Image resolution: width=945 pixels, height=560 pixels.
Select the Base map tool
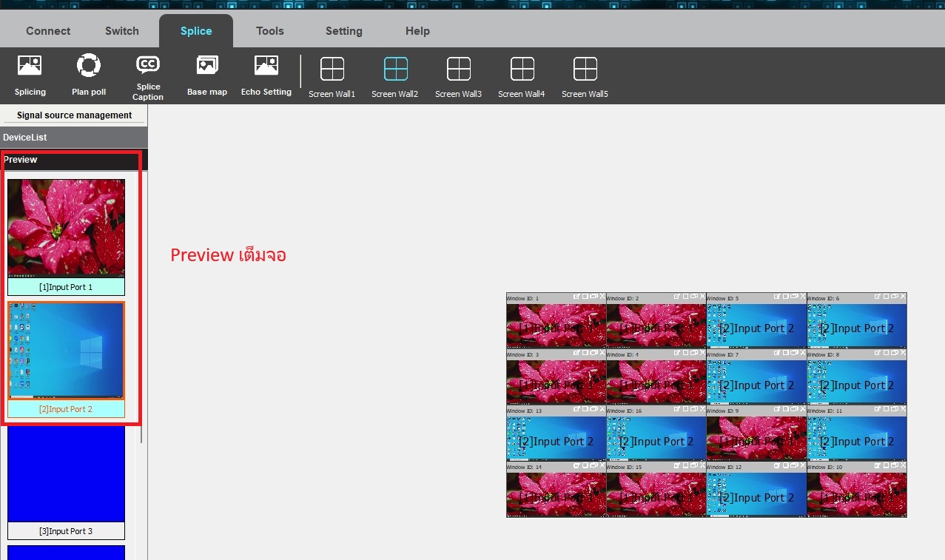[x=207, y=75]
